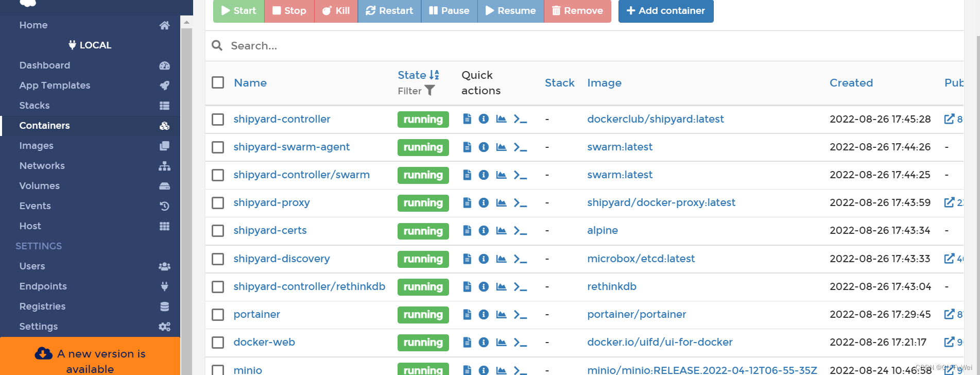Open the Users settings menu
Image resolution: width=980 pixels, height=375 pixels.
point(90,266)
